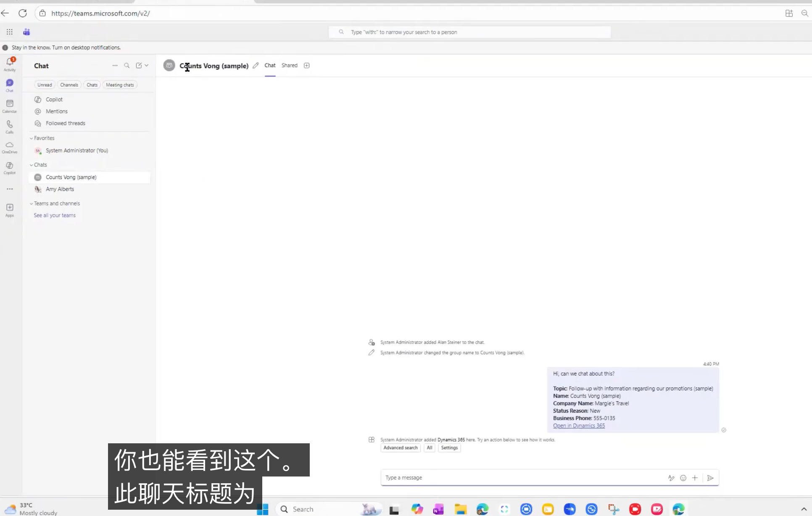Open more chat list options ellipsis
The width and height of the screenshot is (812, 516).
[x=115, y=66]
